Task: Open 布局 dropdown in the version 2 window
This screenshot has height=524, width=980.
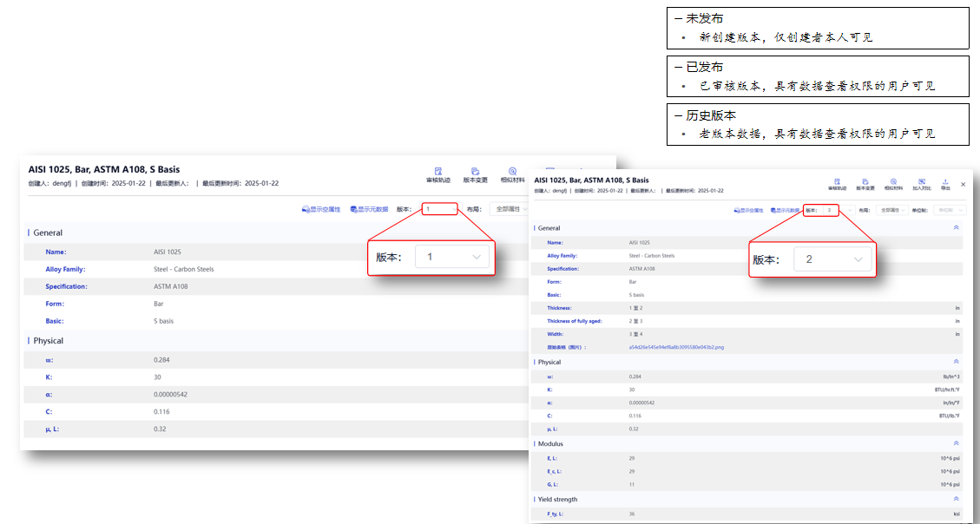Action: point(891,211)
